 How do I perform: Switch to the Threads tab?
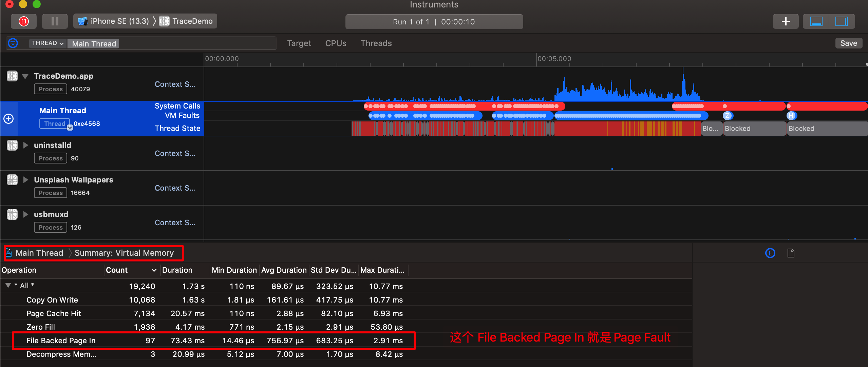pyautogui.click(x=376, y=43)
